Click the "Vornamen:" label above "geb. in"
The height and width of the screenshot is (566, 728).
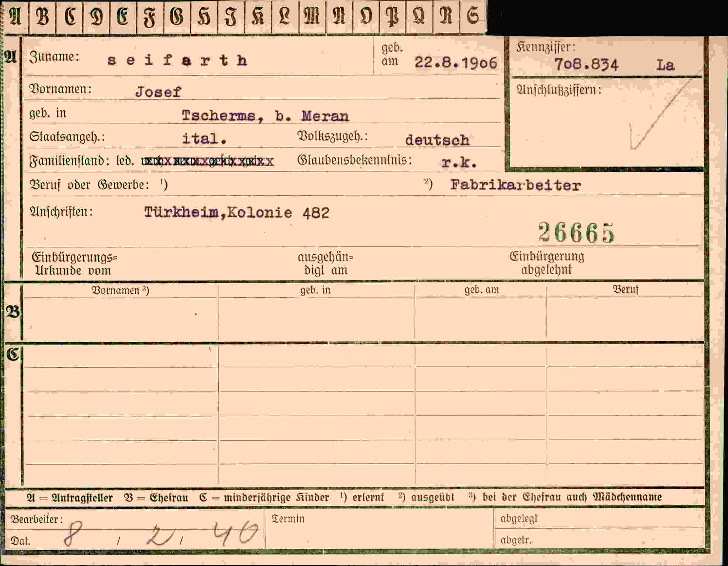point(61,89)
